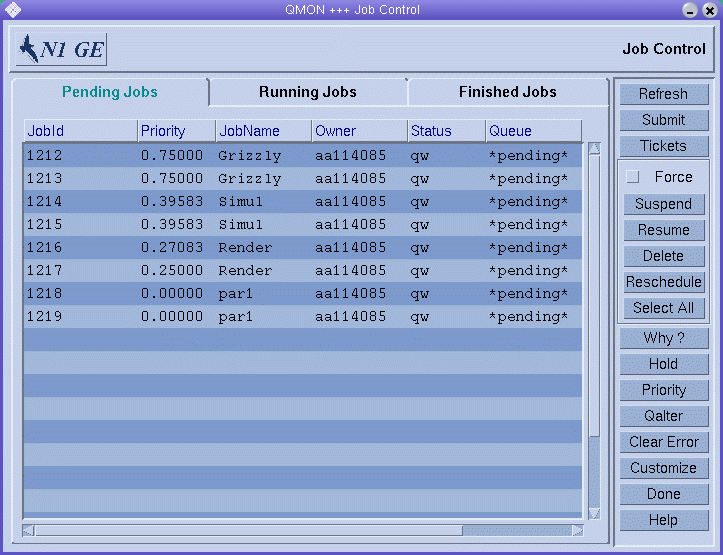Click priority 0.25000 value
Image resolution: width=723 pixels, height=555 pixels.
pyautogui.click(x=172, y=271)
